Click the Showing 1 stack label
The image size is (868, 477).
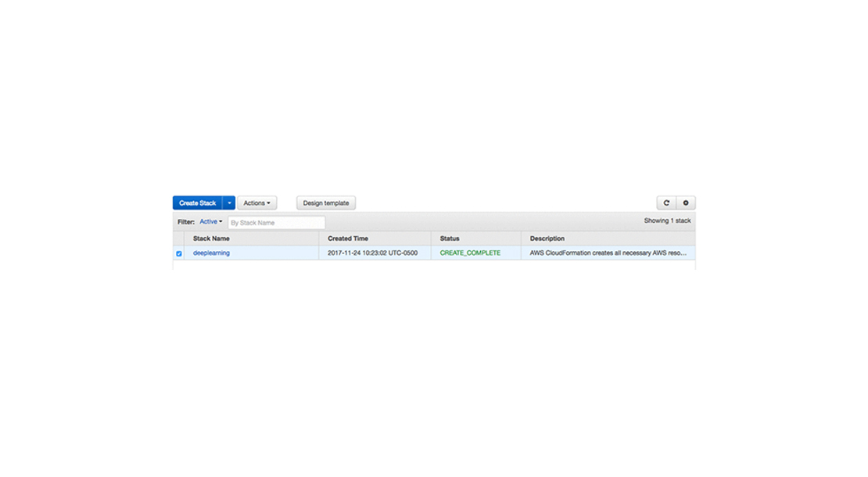pyautogui.click(x=667, y=221)
